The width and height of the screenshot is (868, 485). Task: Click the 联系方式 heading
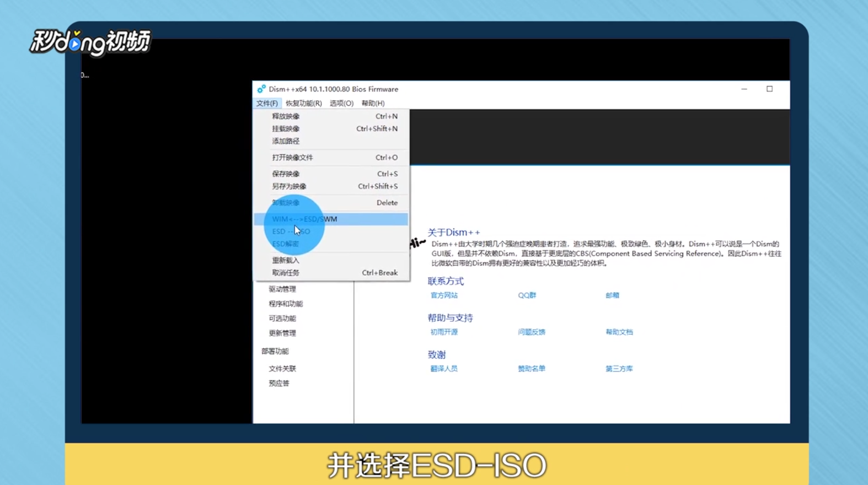click(x=446, y=281)
